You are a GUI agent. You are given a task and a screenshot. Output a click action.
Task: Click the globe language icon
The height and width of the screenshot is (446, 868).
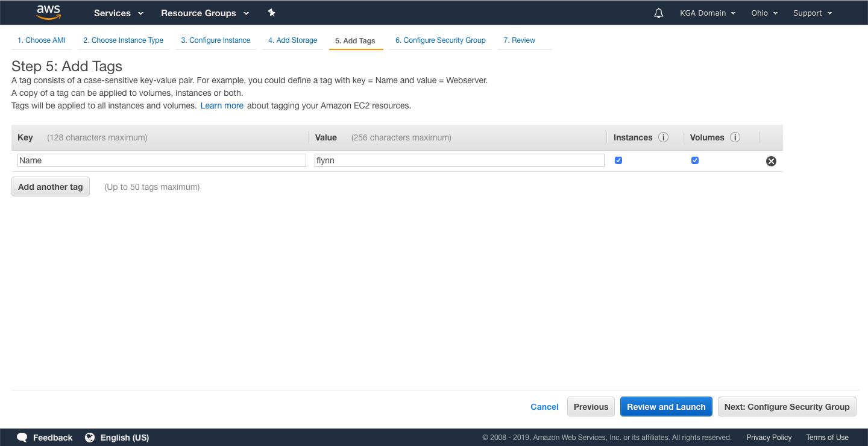(90, 438)
